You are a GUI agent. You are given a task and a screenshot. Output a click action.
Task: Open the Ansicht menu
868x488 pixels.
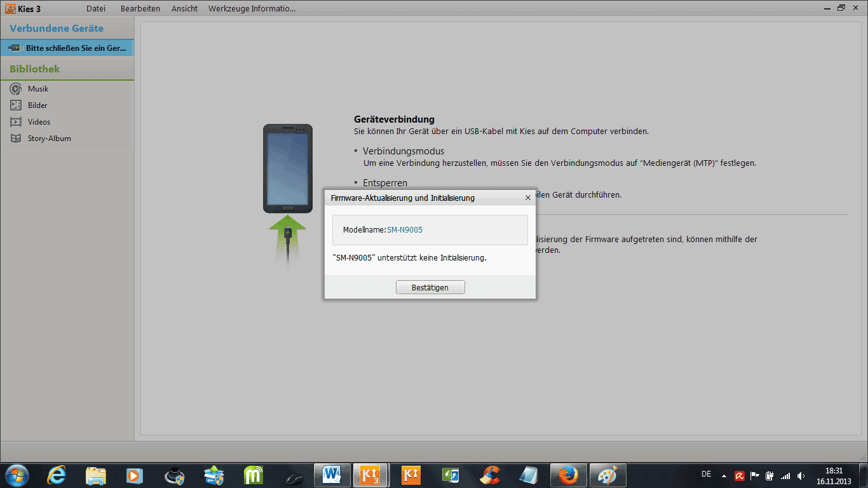[184, 8]
